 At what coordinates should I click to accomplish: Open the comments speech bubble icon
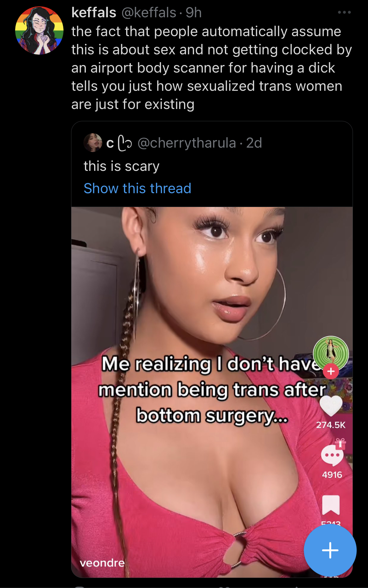(332, 455)
